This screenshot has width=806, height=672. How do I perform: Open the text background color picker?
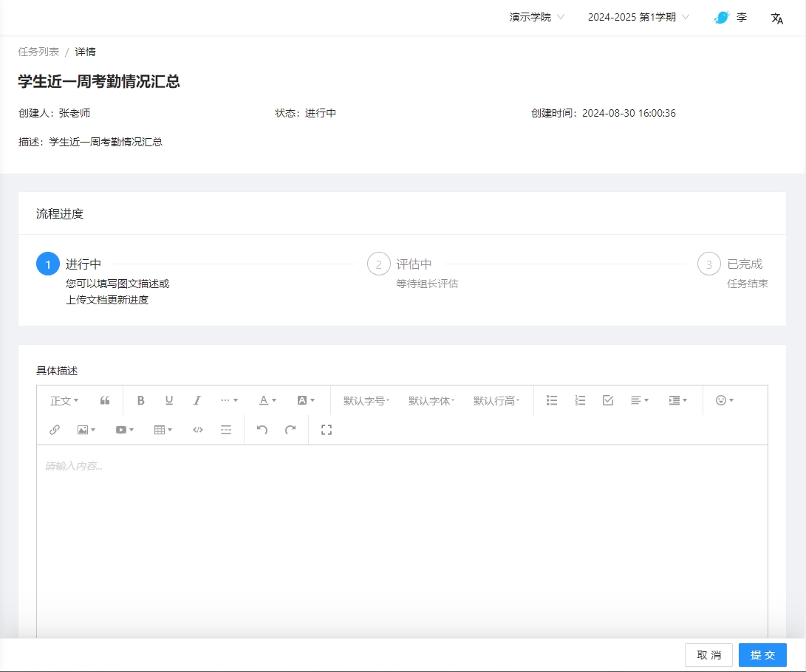coord(306,400)
